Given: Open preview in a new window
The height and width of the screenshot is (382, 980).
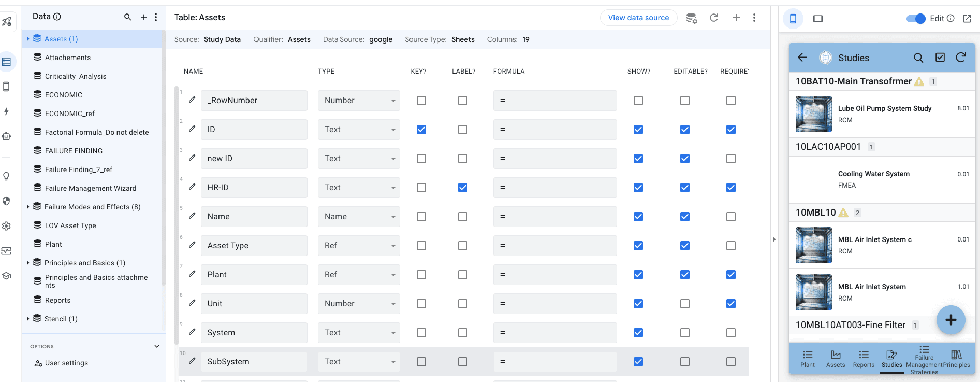Looking at the screenshot, I should coord(967,19).
